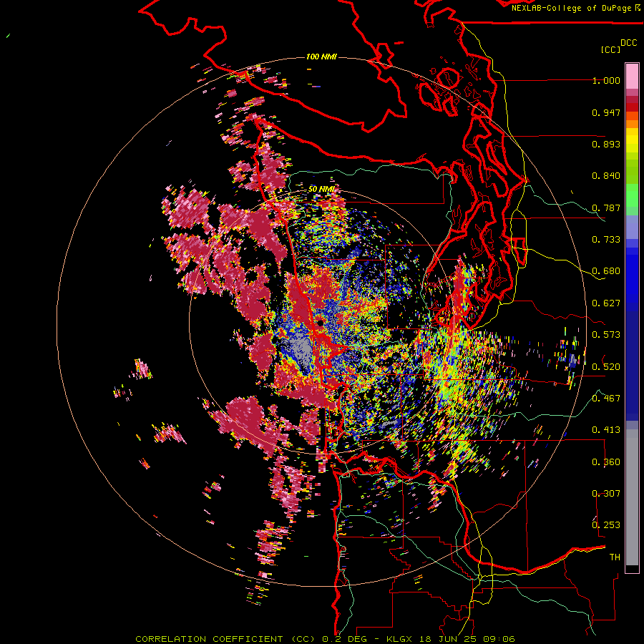Click the black radar site dot at center
Image resolution: width=644 pixels, height=644 pixels.
tap(321, 323)
